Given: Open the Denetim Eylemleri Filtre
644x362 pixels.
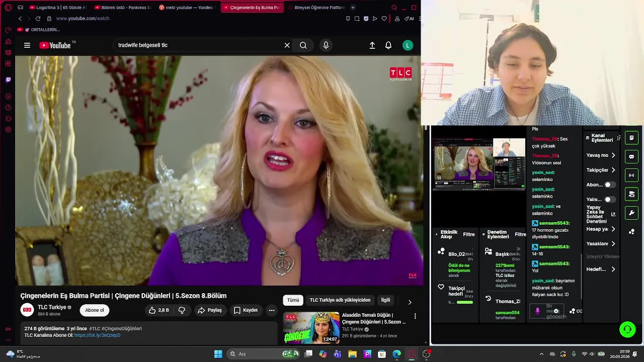Looking at the screenshot, I should tap(520, 234).
